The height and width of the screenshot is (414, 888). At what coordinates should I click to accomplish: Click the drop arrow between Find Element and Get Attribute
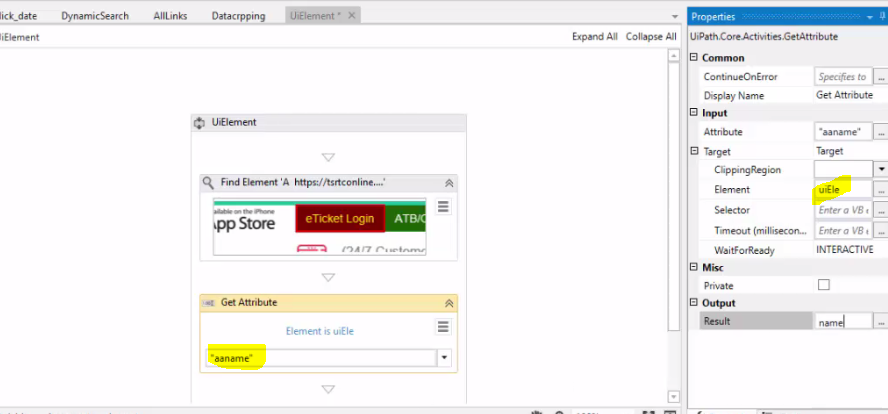(328, 278)
